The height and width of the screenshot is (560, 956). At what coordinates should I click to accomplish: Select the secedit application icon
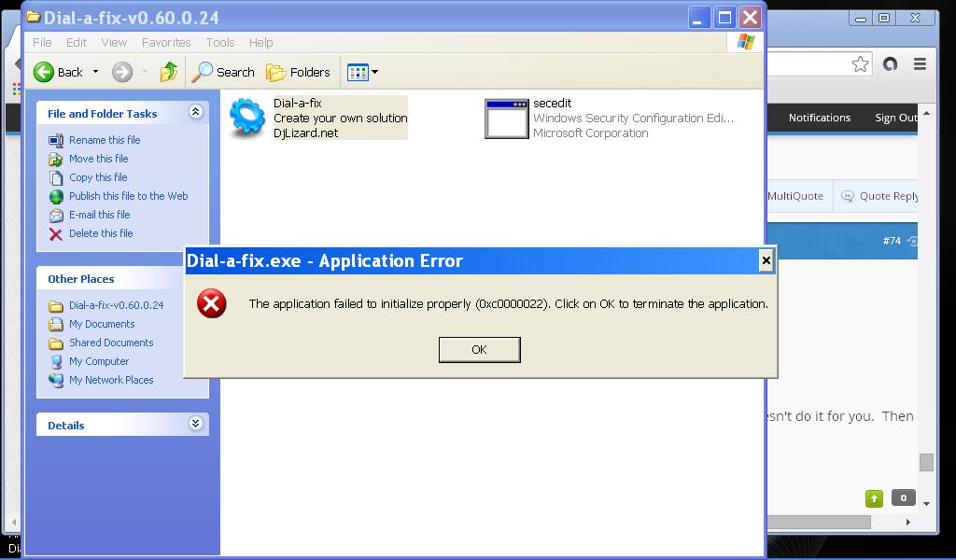pos(506,119)
